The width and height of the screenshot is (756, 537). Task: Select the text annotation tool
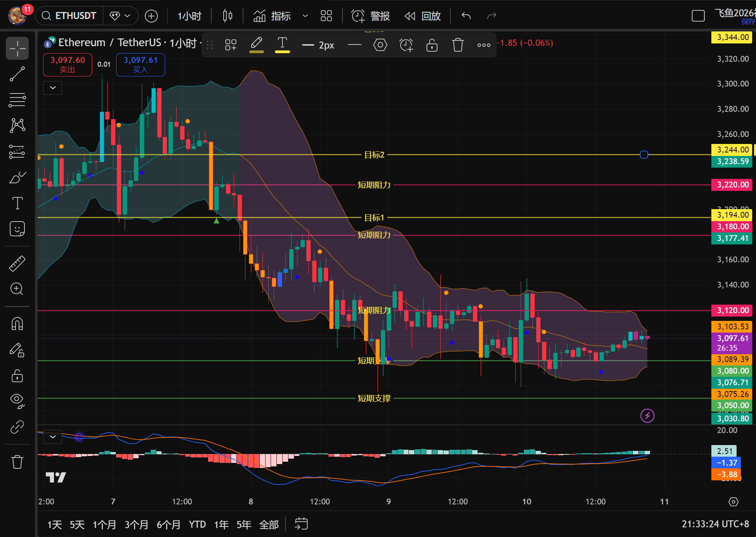click(x=17, y=203)
